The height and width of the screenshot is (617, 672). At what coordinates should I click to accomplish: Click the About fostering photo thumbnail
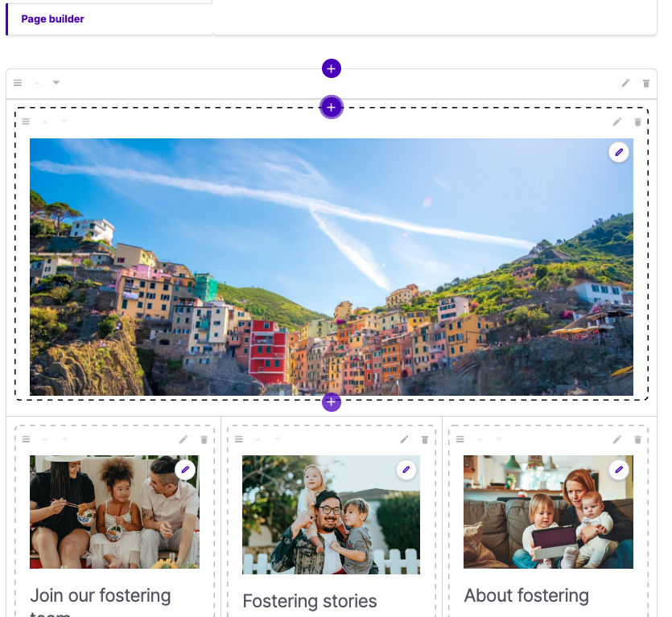point(547,512)
